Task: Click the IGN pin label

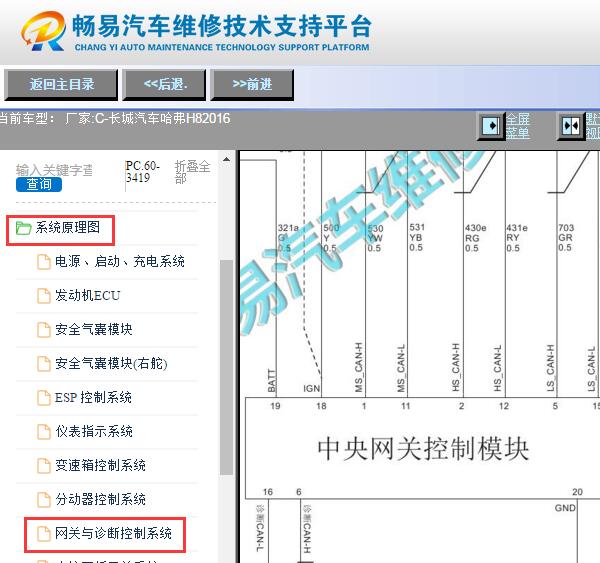Action: point(311,388)
